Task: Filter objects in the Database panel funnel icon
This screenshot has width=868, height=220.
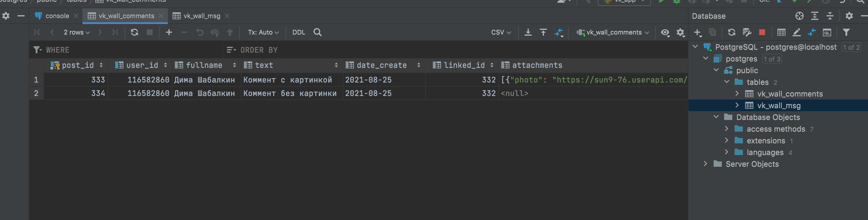Action: click(x=847, y=32)
